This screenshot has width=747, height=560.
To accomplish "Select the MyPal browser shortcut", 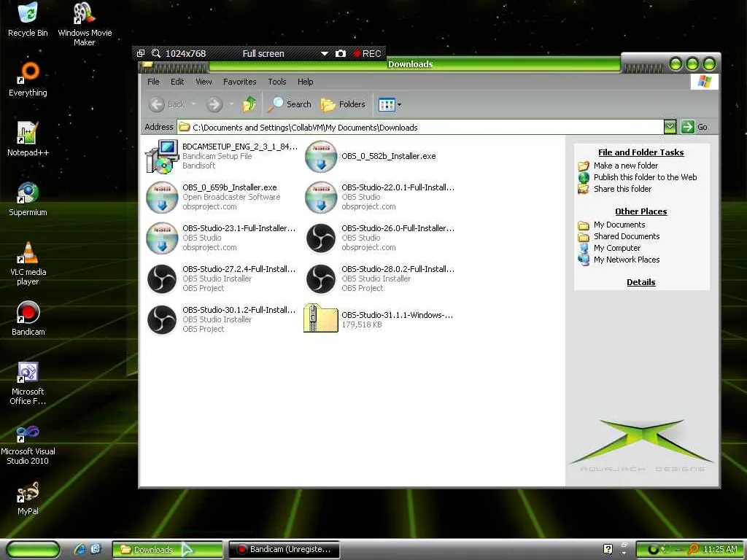I will coord(28,499).
